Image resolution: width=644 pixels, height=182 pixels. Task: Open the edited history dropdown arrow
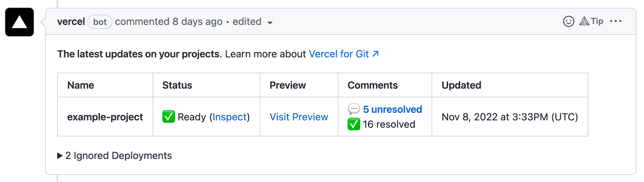270,23
